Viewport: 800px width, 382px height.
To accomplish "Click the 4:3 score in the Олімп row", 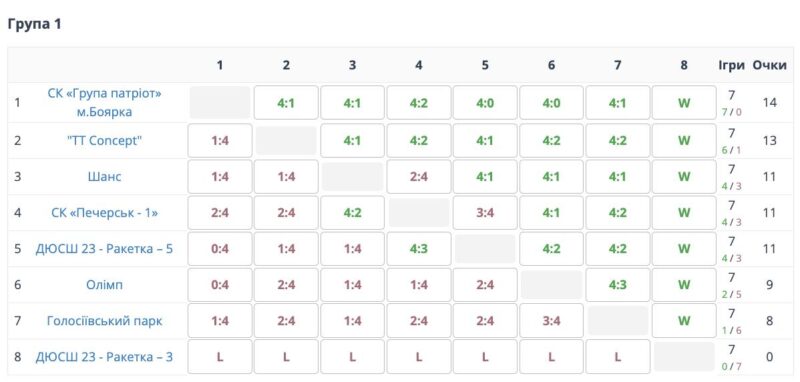I will [x=618, y=285].
